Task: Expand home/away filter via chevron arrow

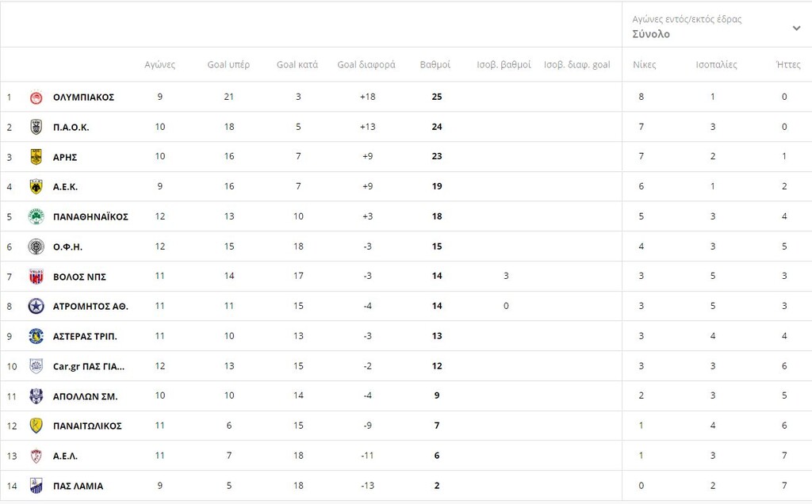Action: coord(796,28)
